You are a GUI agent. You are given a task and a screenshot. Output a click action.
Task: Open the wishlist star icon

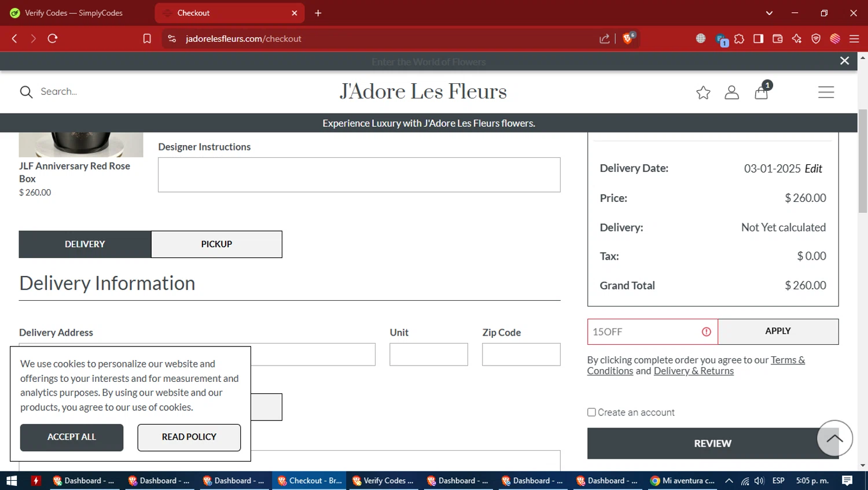point(703,93)
